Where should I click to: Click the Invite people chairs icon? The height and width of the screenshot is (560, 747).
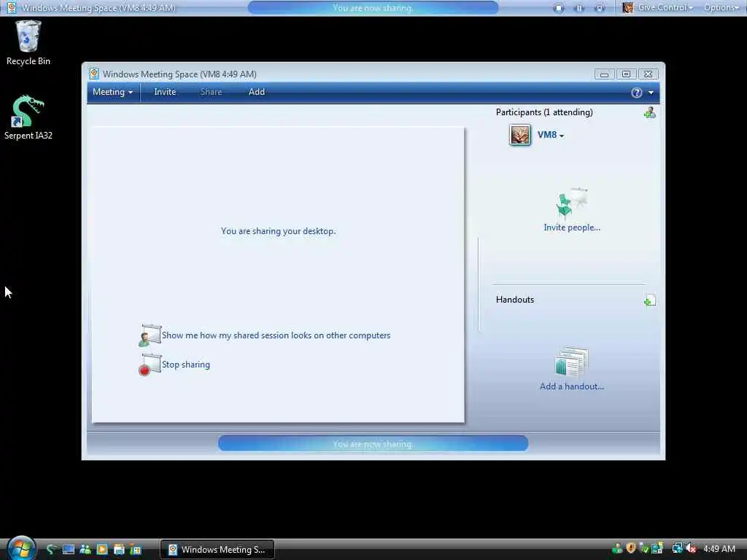point(571,203)
